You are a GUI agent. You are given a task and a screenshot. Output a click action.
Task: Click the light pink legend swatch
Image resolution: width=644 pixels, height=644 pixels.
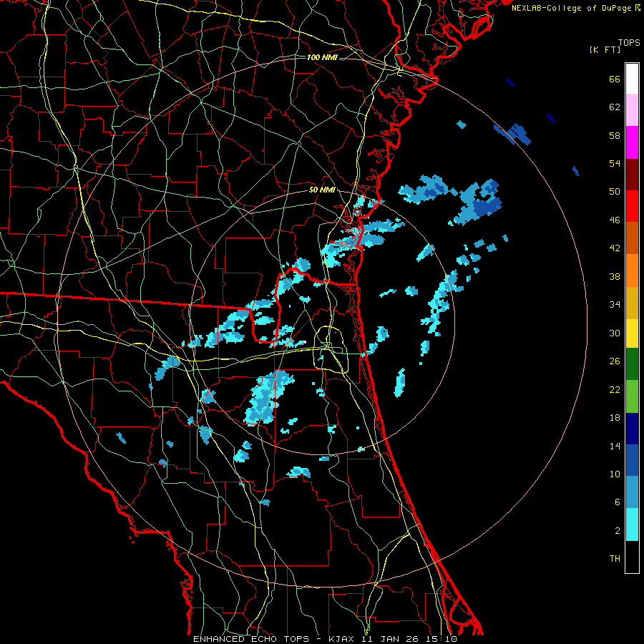(632, 110)
